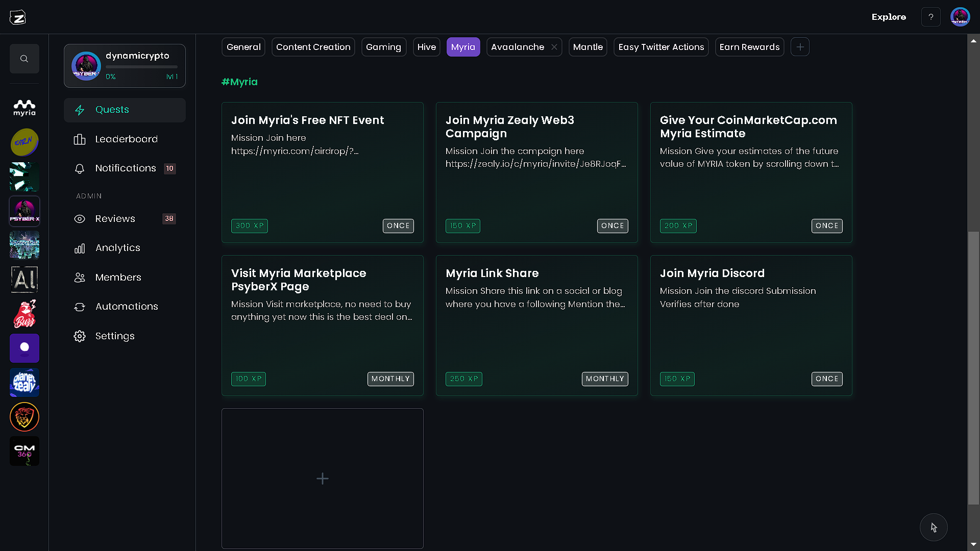Click the 250 XP badge
The width and height of the screenshot is (980, 551).
point(464,379)
